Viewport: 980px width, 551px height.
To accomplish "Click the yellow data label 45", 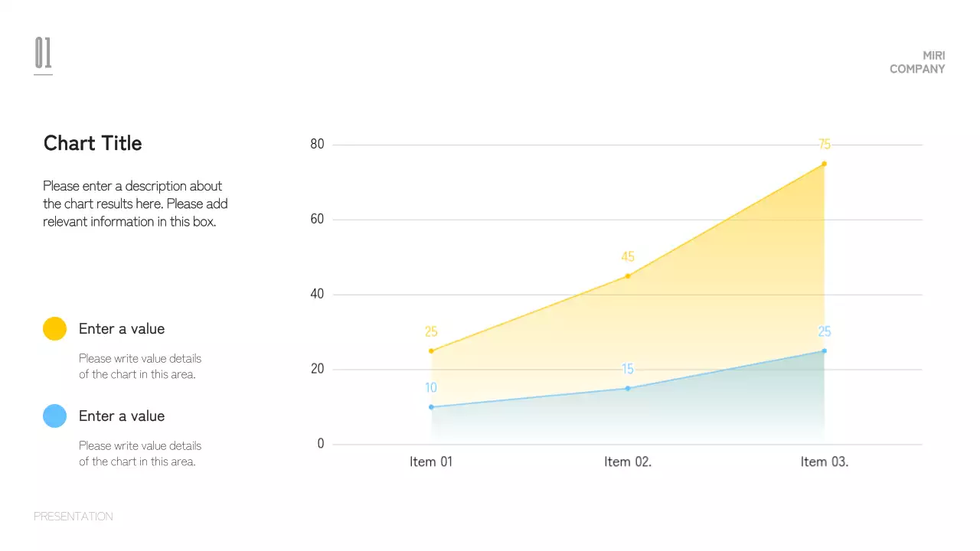I will 628,257.
